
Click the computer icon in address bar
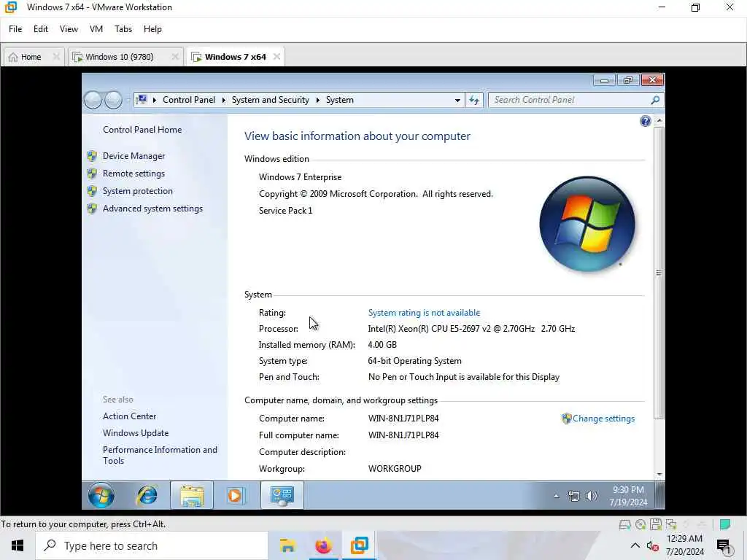pyautogui.click(x=142, y=99)
